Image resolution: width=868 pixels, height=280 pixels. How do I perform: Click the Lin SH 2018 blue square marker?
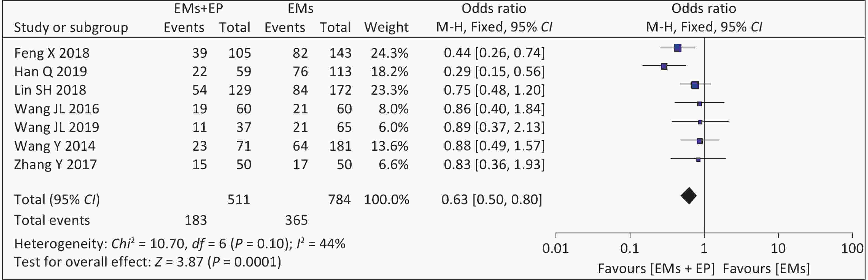[695, 85]
